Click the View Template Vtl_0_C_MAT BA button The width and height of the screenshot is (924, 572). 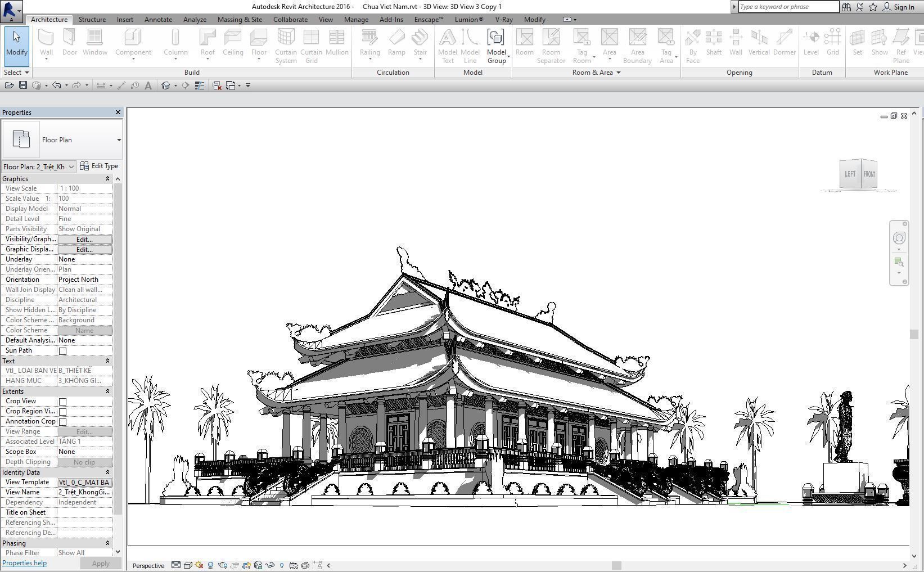(x=84, y=482)
